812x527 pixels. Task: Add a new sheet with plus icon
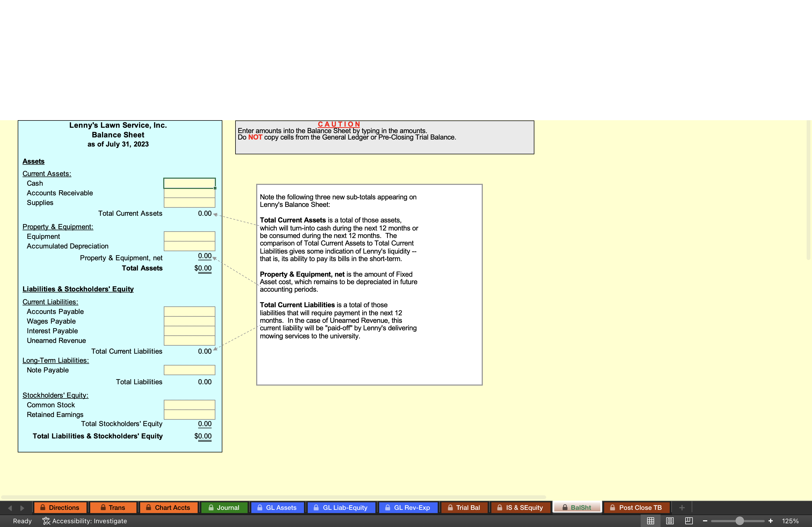pos(682,508)
